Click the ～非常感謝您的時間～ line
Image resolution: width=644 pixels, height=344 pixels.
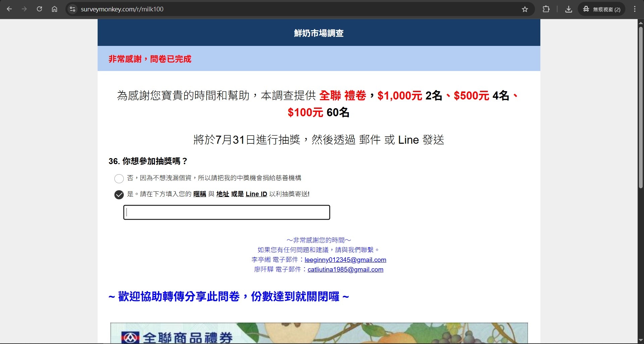pos(319,240)
